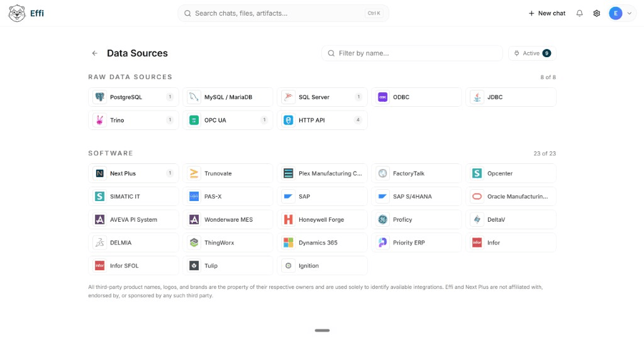Click the blue E user avatar

pyautogui.click(x=615, y=13)
